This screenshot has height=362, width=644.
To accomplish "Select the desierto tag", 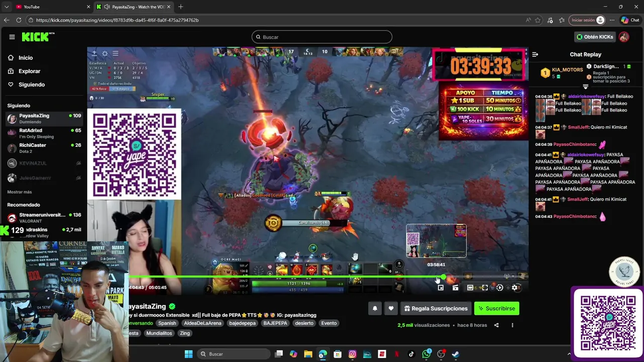I will click(x=304, y=323).
